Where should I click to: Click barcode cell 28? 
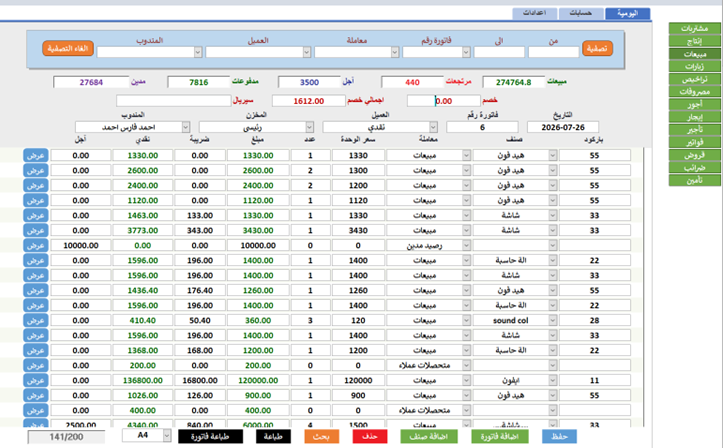click(595, 321)
